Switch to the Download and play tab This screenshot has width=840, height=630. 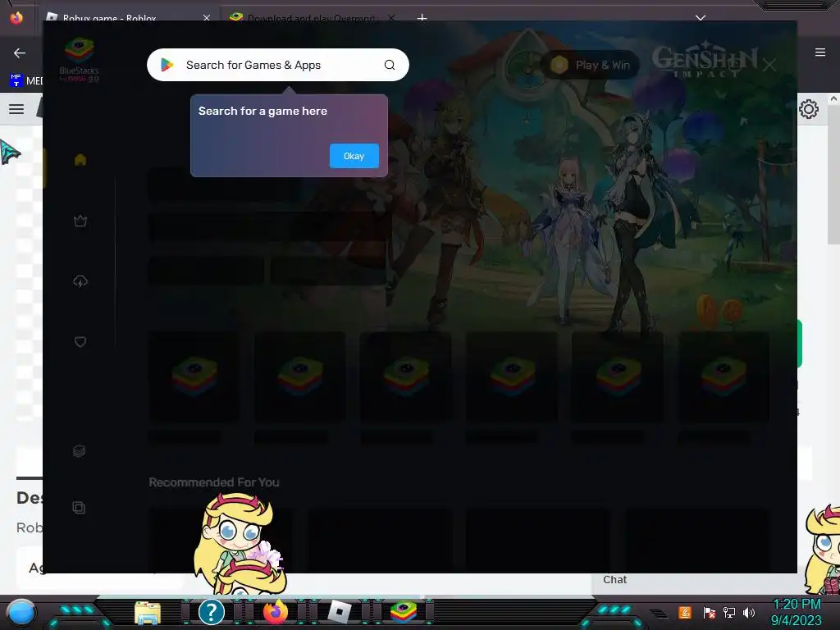click(313, 18)
